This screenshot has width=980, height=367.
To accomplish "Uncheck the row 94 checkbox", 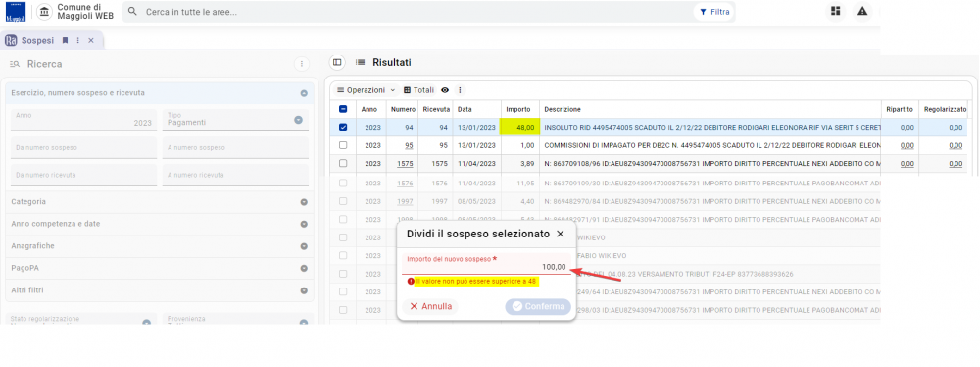I will pyautogui.click(x=342, y=128).
